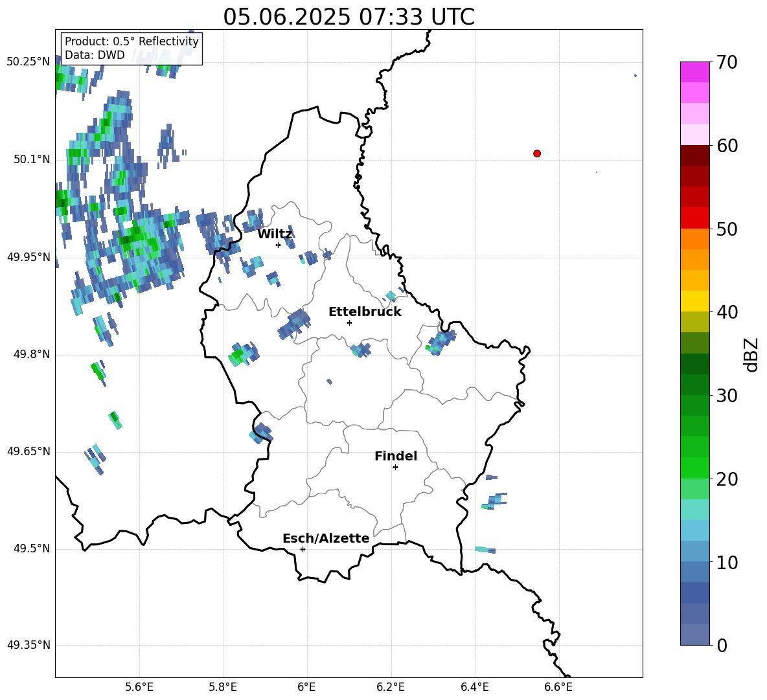Click the 5.8°E longitude label
Image resolution: width=767 pixels, height=700 pixels.
[x=223, y=687]
